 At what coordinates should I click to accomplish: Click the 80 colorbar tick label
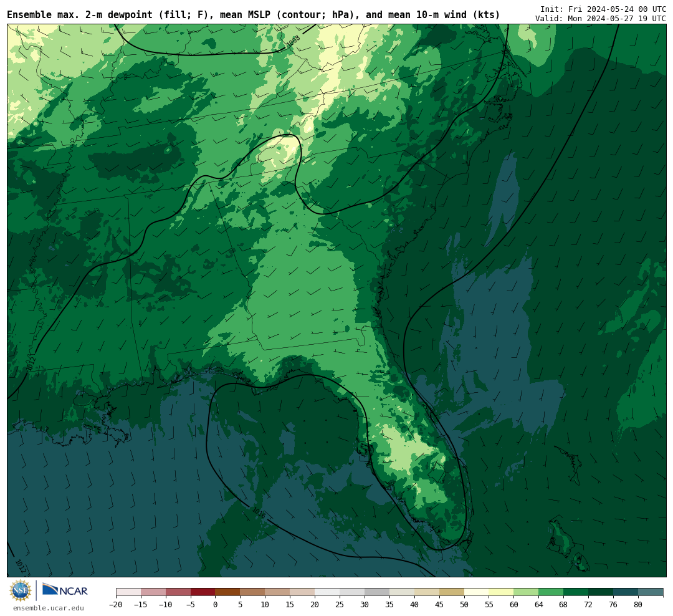(x=638, y=605)
